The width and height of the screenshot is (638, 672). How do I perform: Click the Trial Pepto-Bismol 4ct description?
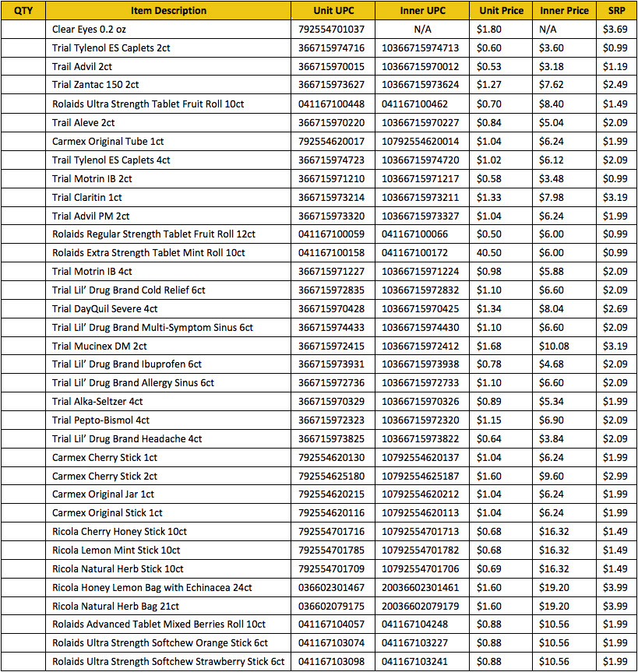click(x=100, y=420)
